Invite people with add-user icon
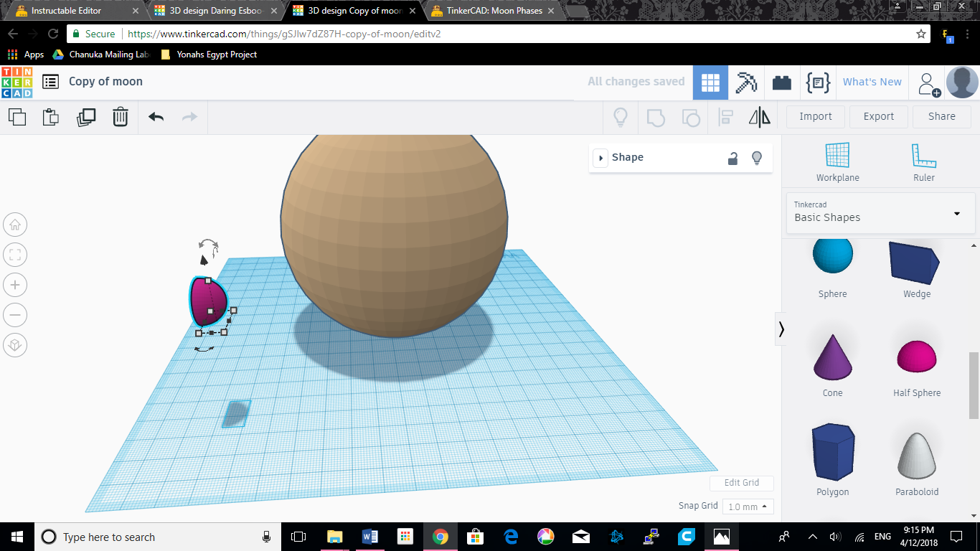Viewport: 980px width, 551px height. [x=929, y=84]
